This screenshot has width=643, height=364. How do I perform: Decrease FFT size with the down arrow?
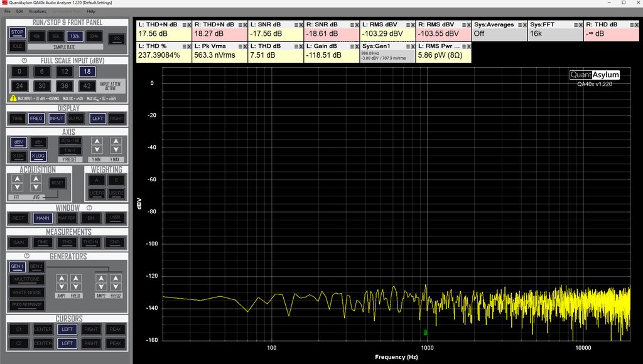[17, 187]
